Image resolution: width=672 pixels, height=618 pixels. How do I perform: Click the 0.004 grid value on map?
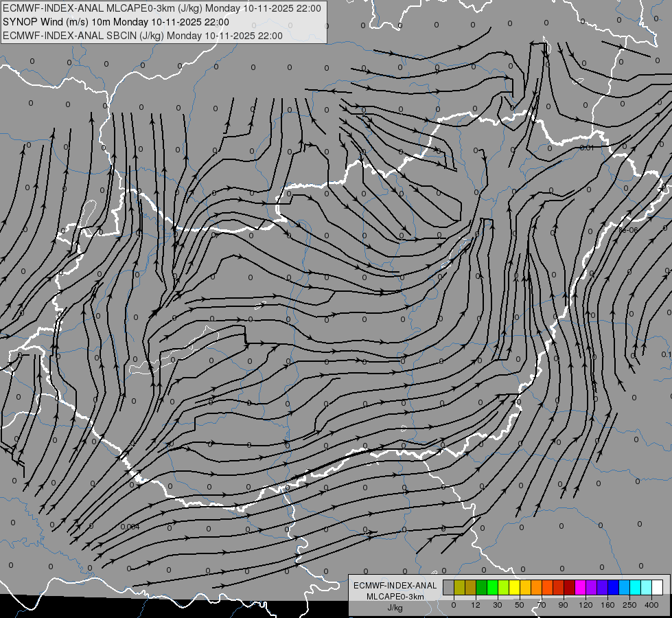tap(130, 527)
